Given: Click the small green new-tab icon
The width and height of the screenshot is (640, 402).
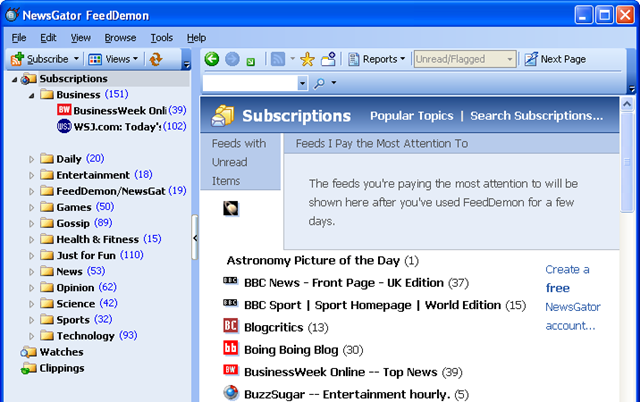Looking at the screenshot, I should pos(251,62).
